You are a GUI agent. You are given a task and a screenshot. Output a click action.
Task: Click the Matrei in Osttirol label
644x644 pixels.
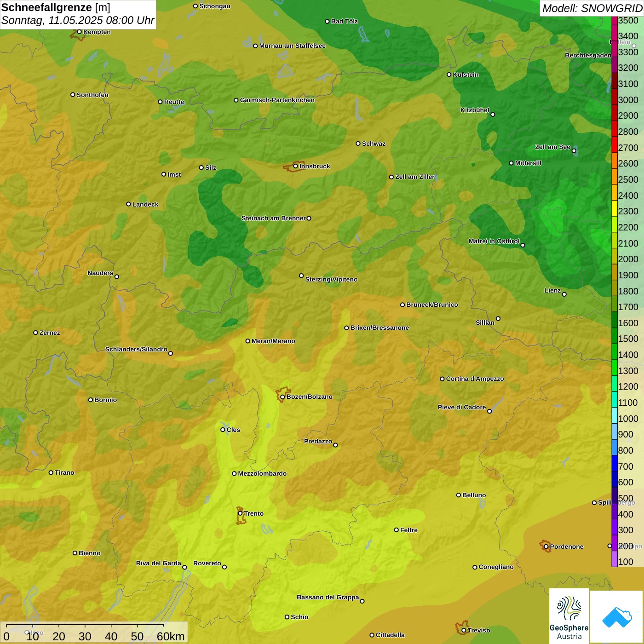pos(494,241)
